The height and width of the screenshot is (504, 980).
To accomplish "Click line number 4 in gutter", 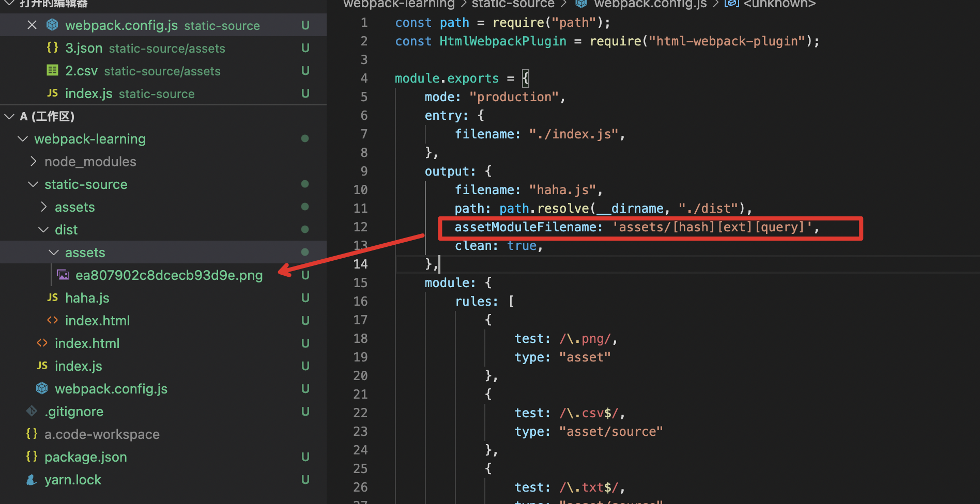I will click(364, 78).
